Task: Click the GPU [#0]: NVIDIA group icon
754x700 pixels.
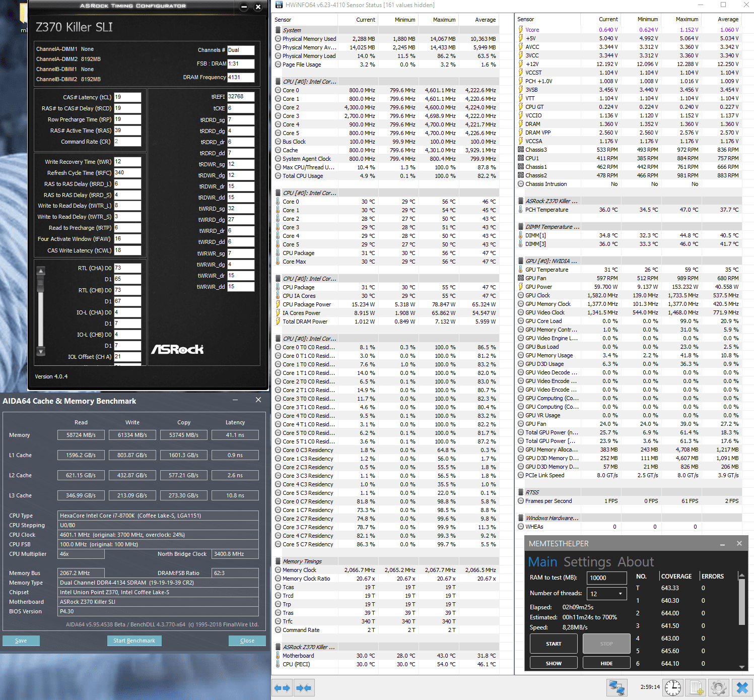Action: [x=521, y=261]
